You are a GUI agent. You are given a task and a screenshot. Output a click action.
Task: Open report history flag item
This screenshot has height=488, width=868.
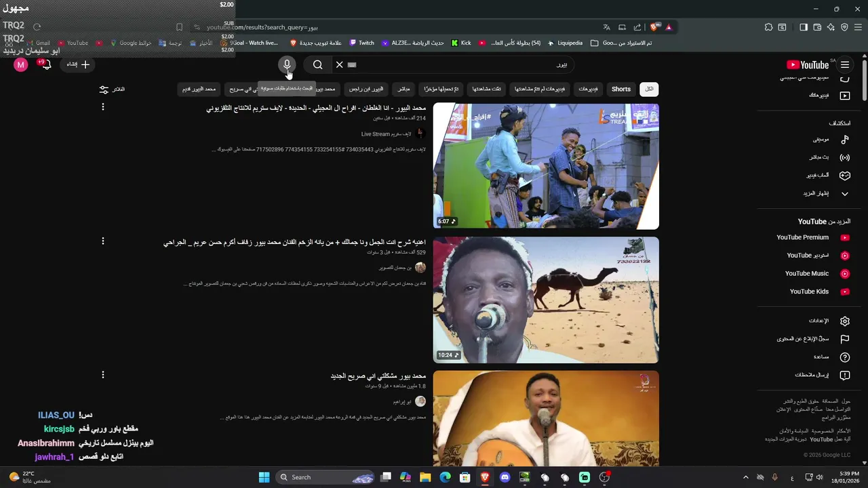click(813, 339)
